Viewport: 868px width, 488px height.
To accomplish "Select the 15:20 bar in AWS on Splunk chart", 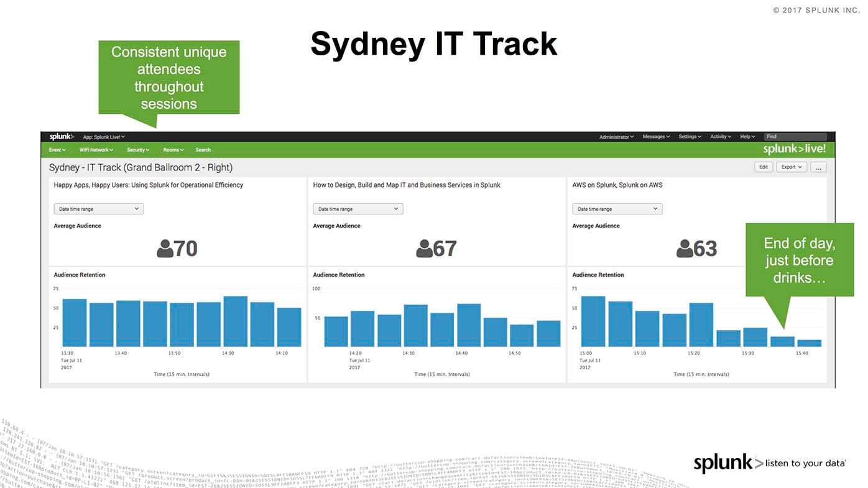I will click(701, 325).
